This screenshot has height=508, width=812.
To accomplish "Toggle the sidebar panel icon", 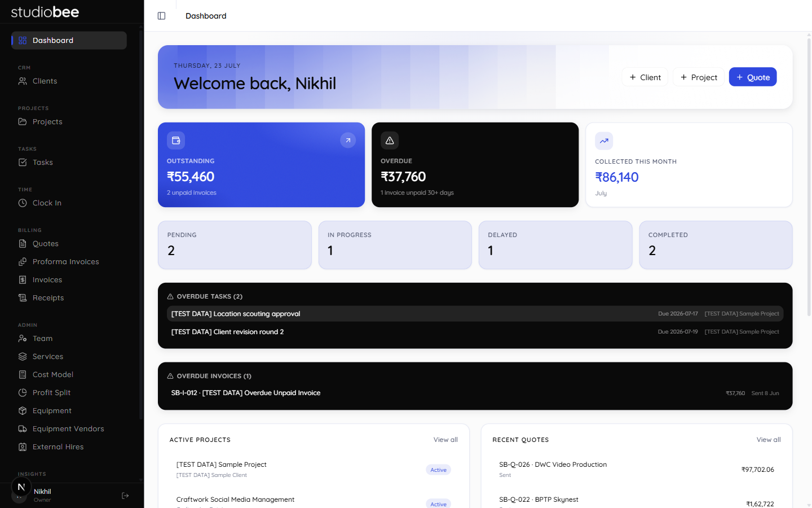I will coord(161,16).
